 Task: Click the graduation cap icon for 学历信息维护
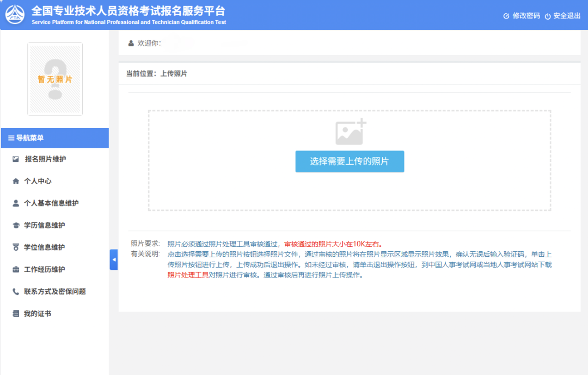[x=15, y=225]
